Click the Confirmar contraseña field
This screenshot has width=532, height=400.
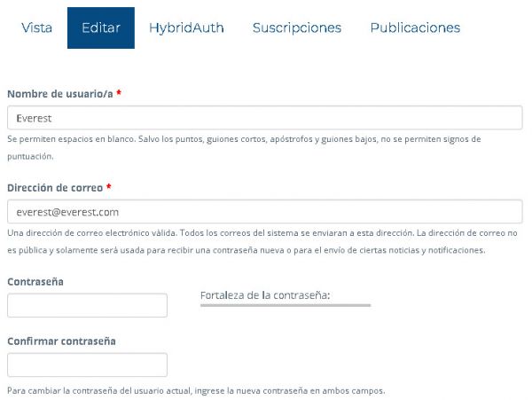click(x=87, y=365)
